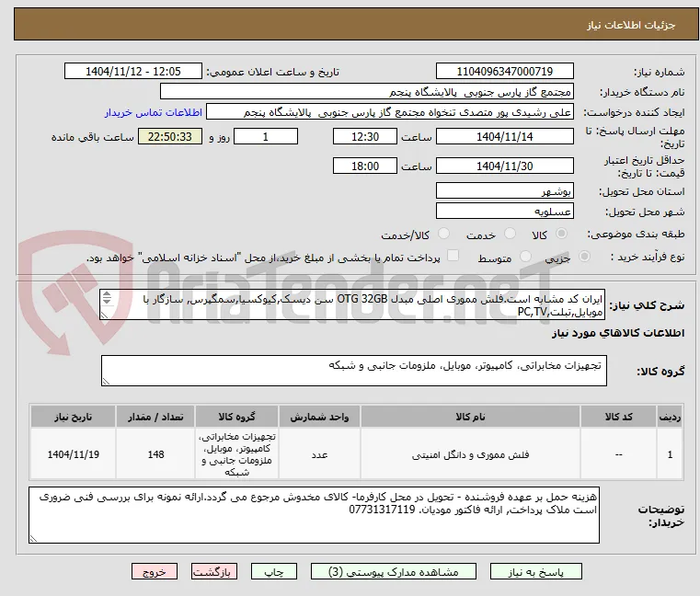700x596 pixels.
Task: Open 'اطلاعات تماس خریدار' link
Action: [x=154, y=112]
